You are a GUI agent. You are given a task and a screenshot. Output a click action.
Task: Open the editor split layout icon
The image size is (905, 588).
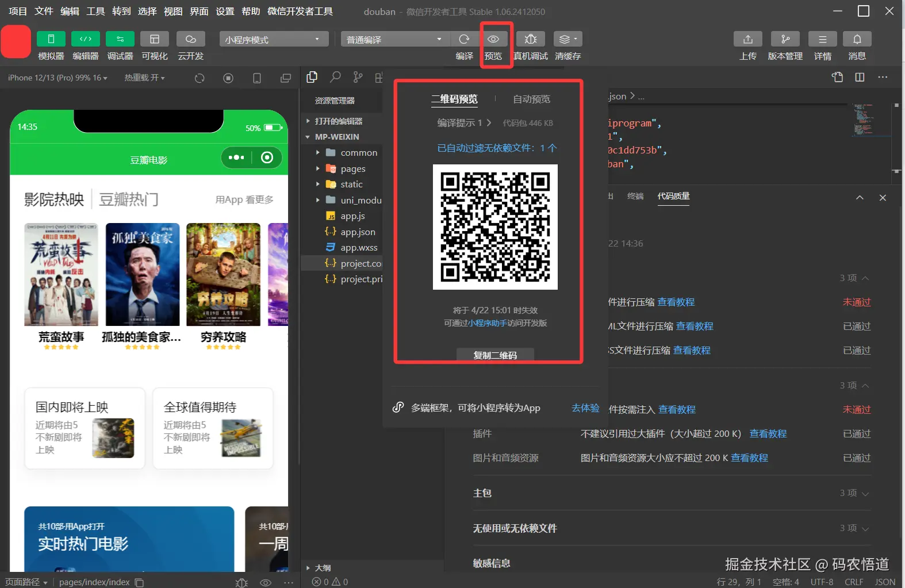click(860, 77)
